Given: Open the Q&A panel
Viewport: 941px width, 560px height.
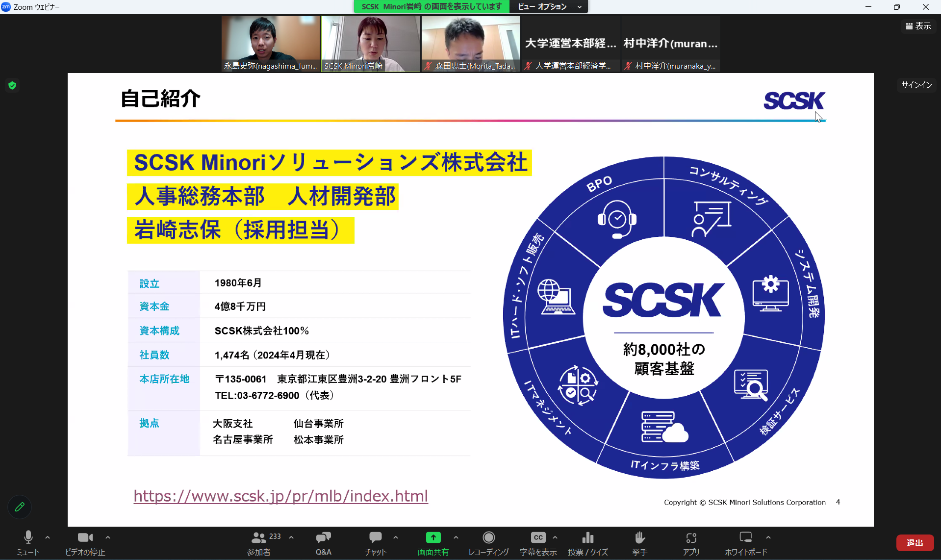Looking at the screenshot, I should coord(323,543).
